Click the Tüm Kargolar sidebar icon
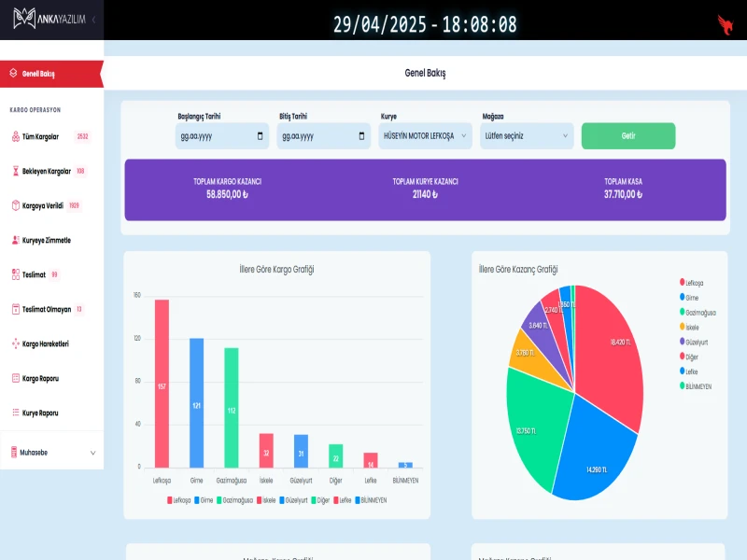The width and height of the screenshot is (747, 560). click(15, 137)
